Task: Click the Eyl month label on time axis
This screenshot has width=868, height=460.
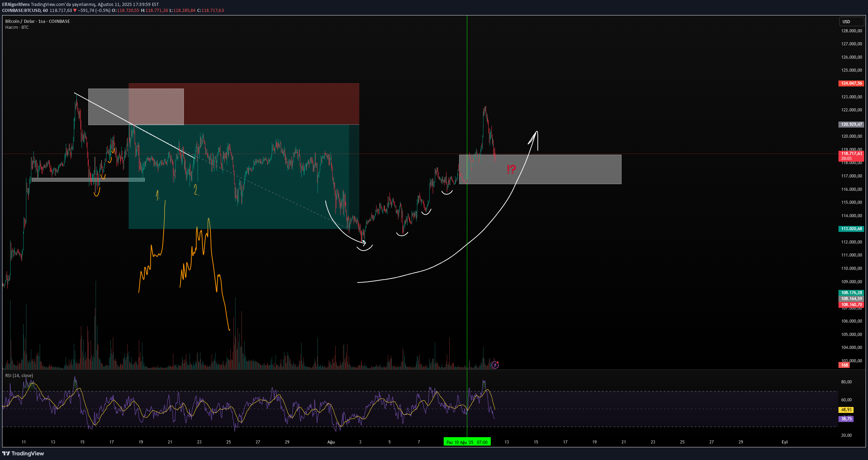Action: click(x=785, y=442)
